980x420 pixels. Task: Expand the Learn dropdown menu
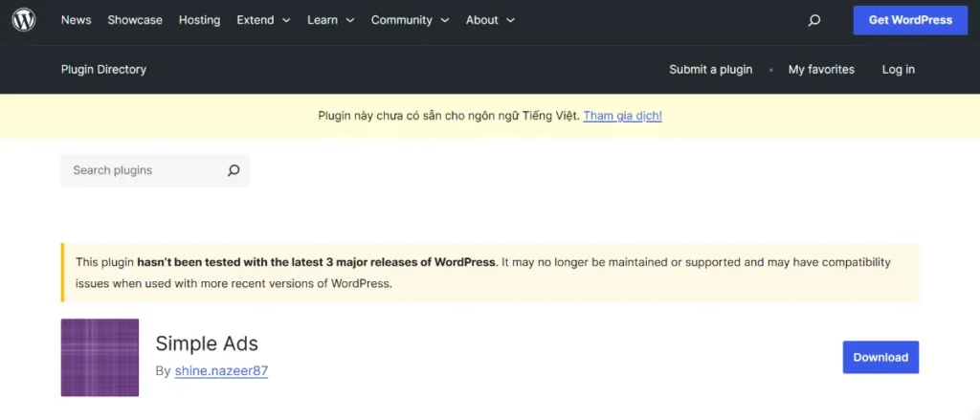(330, 20)
